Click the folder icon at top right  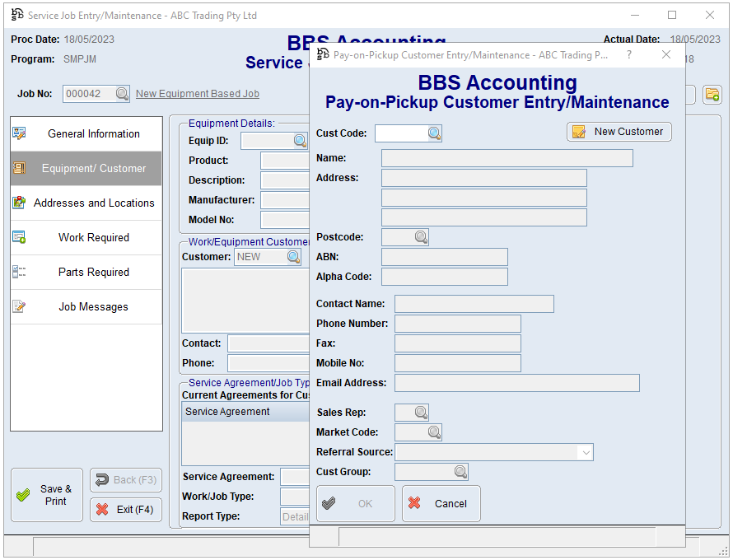coord(712,94)
